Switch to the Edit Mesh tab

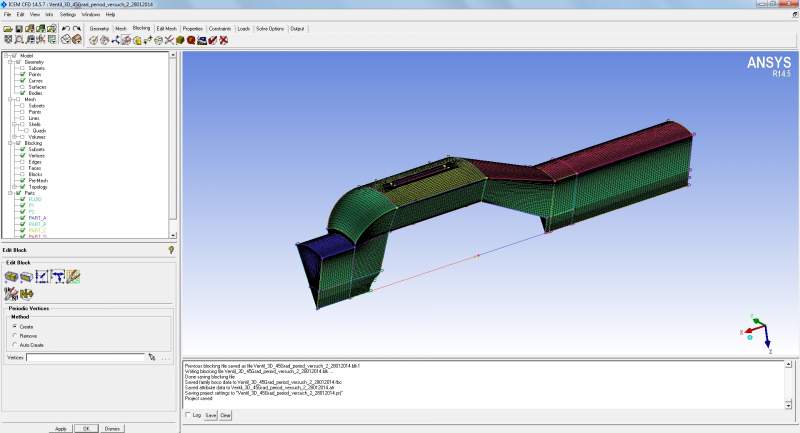click(166, 29)
